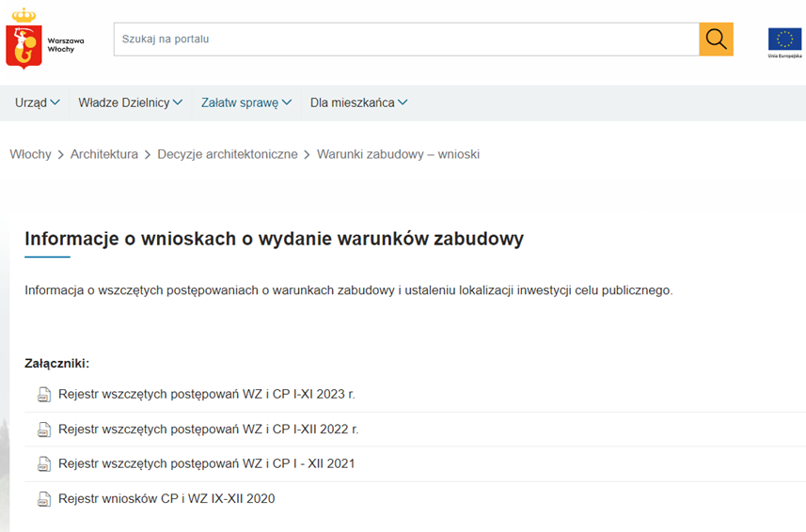This screenshot has width=806, height=532.
Task: Click file icon beside 2023 WZ i CP register
Action: point(43,395)
